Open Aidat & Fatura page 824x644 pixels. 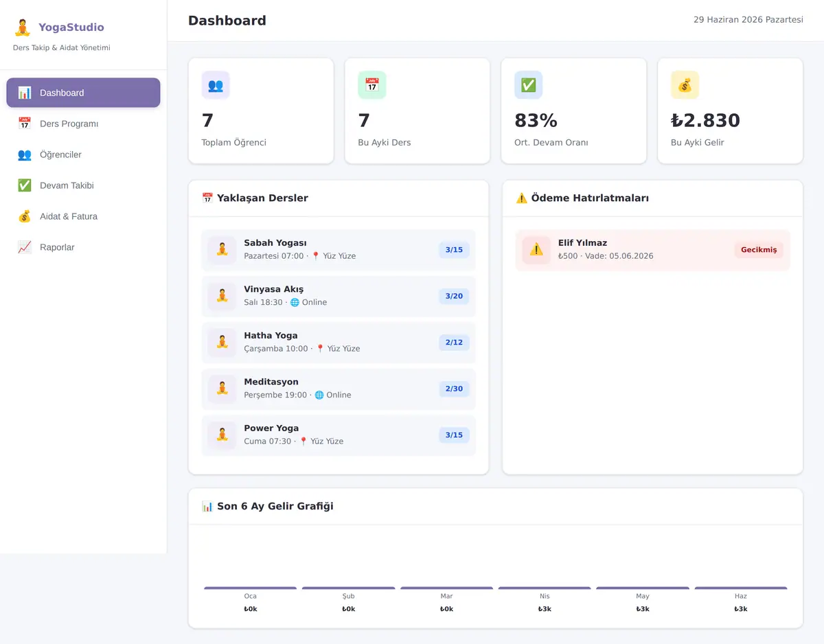83,216
